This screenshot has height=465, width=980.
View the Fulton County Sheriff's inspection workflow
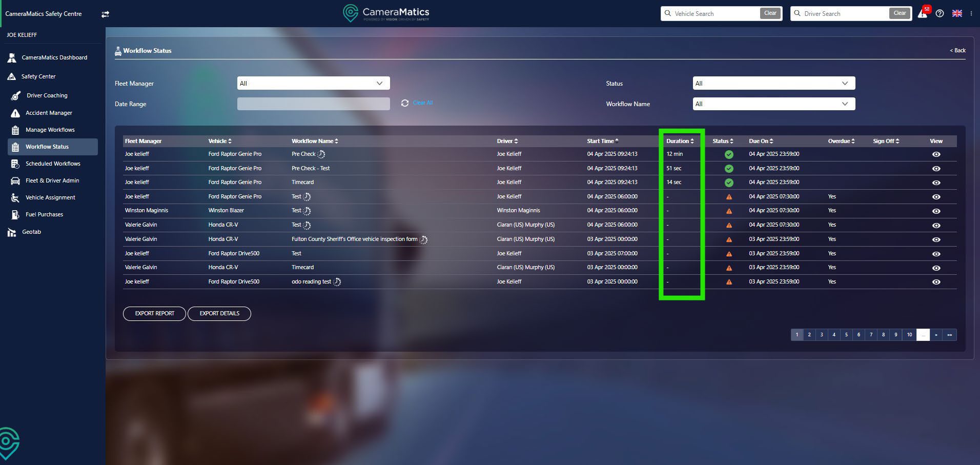(936, 239)
